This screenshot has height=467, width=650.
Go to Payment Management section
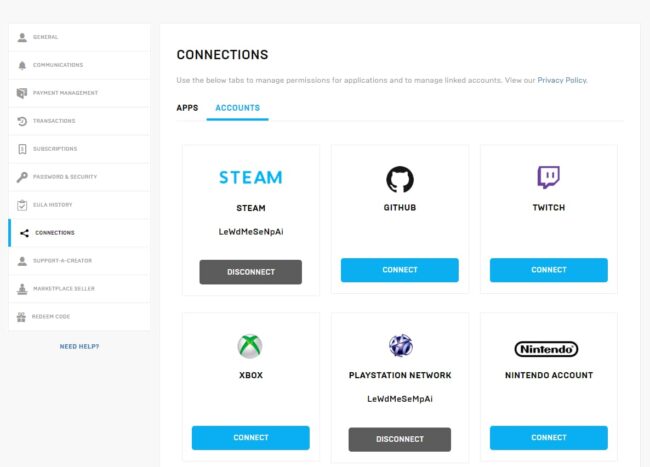(65, 93)
